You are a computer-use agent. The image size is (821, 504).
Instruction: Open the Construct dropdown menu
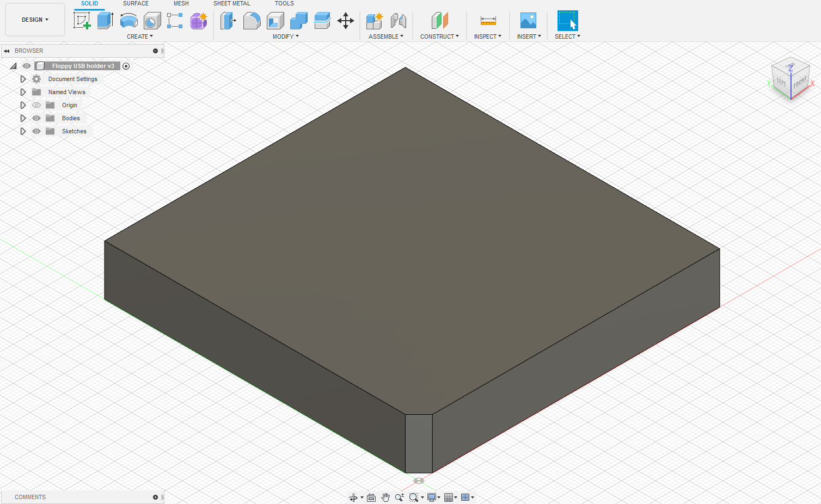coord(439,36)
